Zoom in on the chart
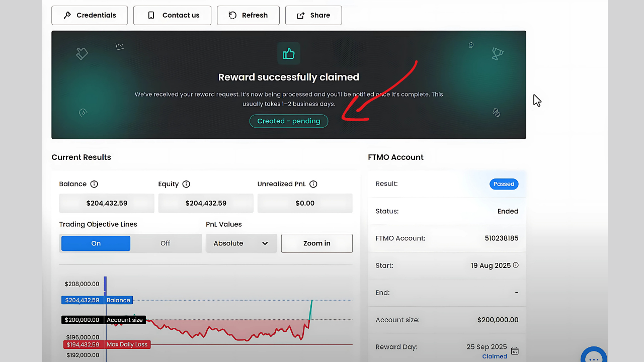The image size is (644, 362). [316, 243]
